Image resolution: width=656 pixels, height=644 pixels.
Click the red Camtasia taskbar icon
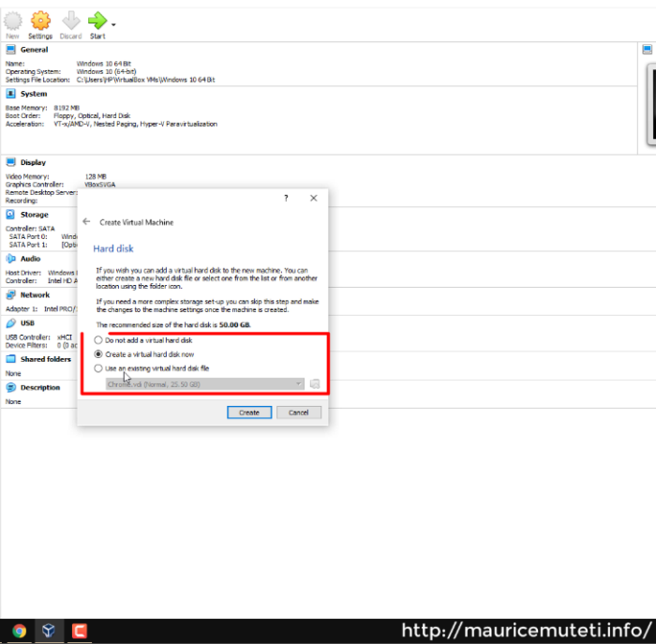point(79,630)
